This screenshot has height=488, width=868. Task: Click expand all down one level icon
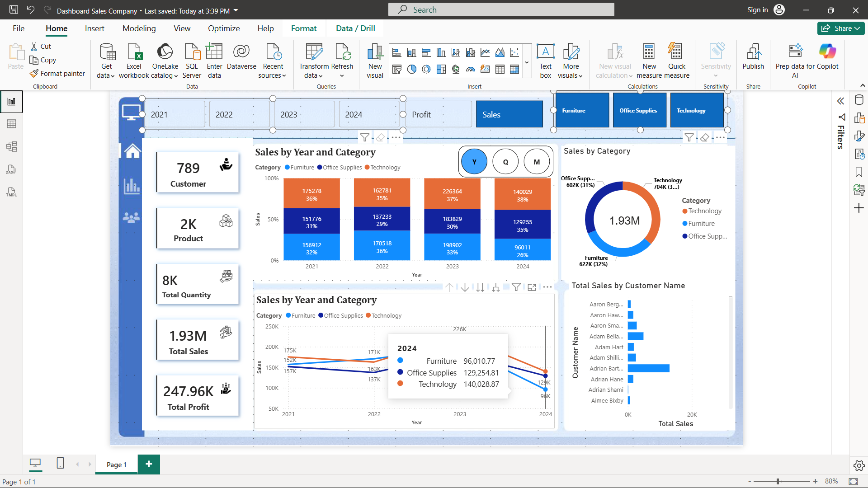tap(495, 287)
